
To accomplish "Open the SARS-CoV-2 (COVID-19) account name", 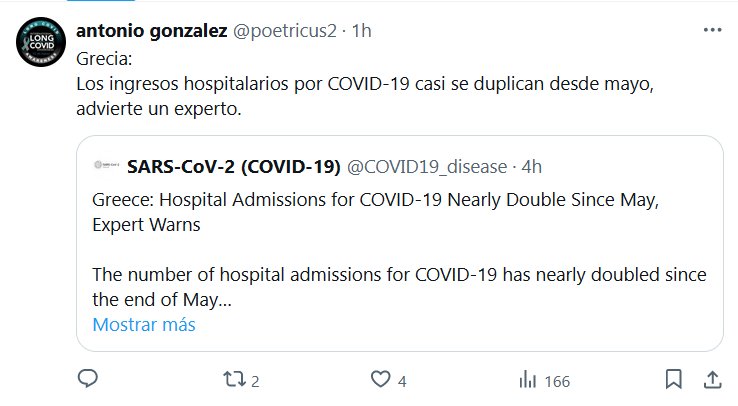I will 234,165.
